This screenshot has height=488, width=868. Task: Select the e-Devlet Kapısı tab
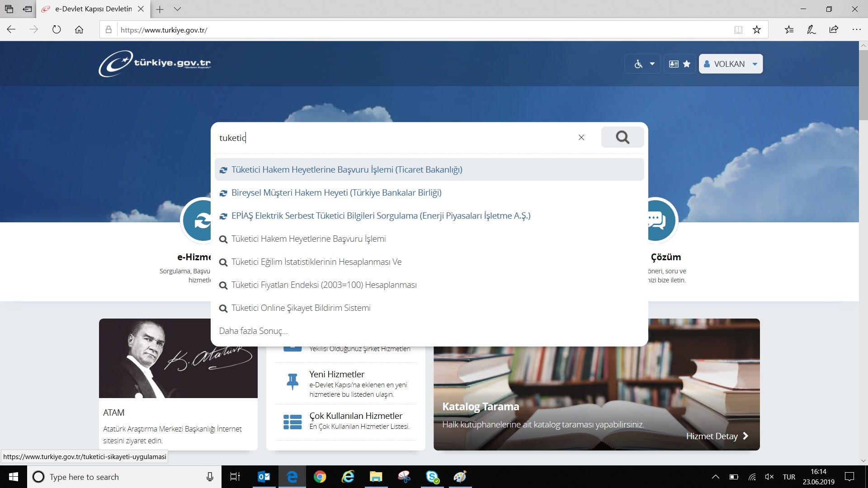[x=93, y=9]
